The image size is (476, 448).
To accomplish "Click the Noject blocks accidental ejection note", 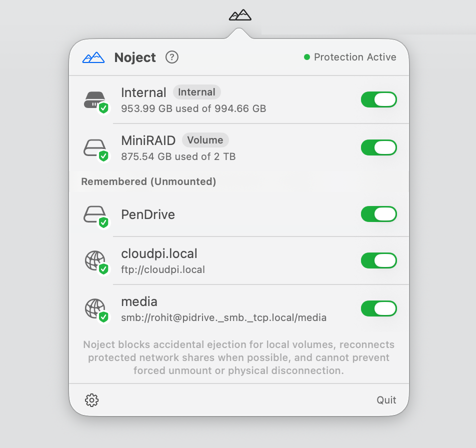I will 238,357.
